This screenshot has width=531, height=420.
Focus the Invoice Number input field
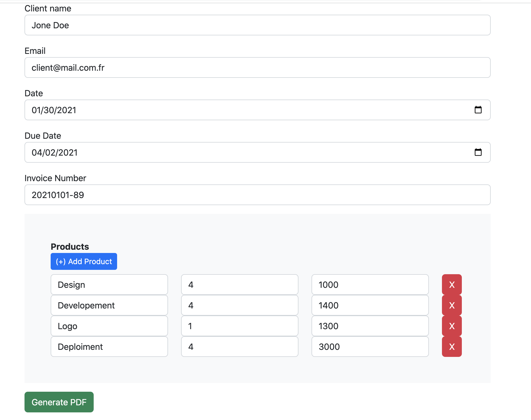(x=258, y=195)
